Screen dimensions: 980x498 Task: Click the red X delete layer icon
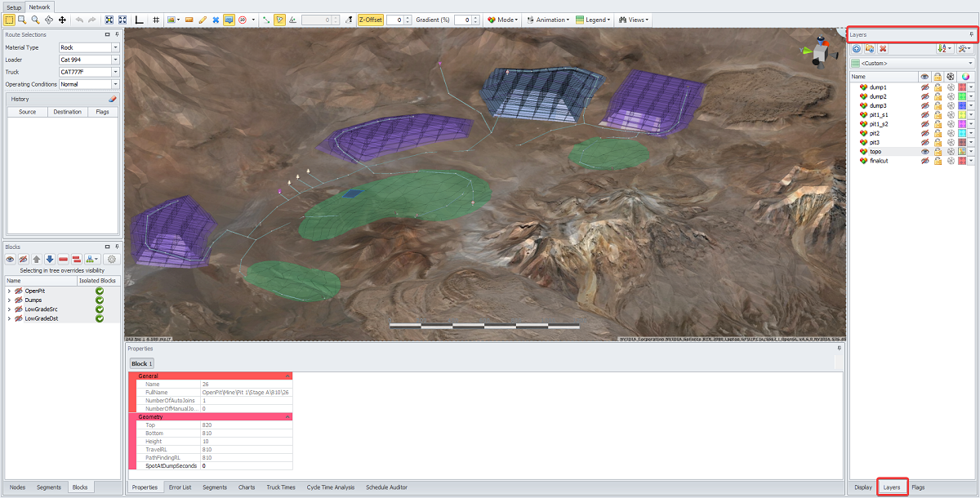tap(884, 49)
